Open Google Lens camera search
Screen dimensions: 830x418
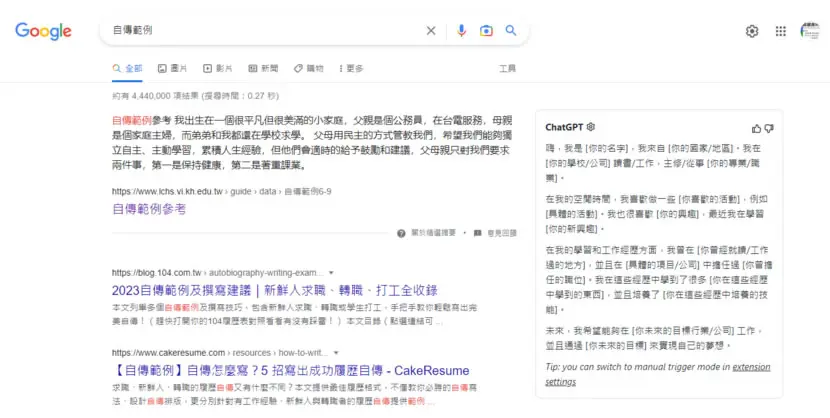[x=486, y=31]
